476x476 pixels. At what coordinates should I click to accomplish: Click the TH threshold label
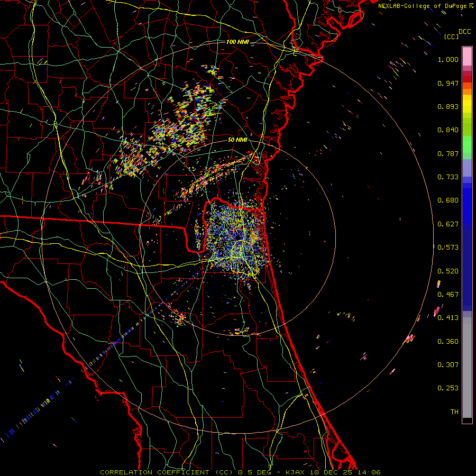[x=454, y=412]
